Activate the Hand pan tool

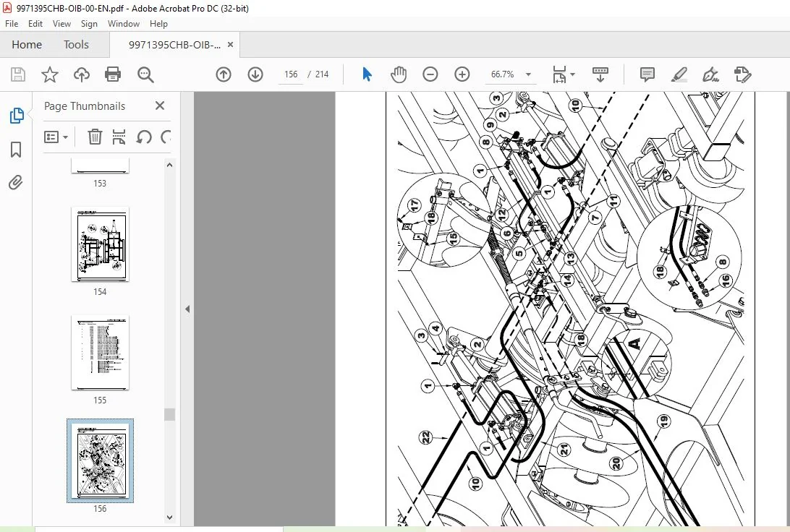click(x=399, y=74)
